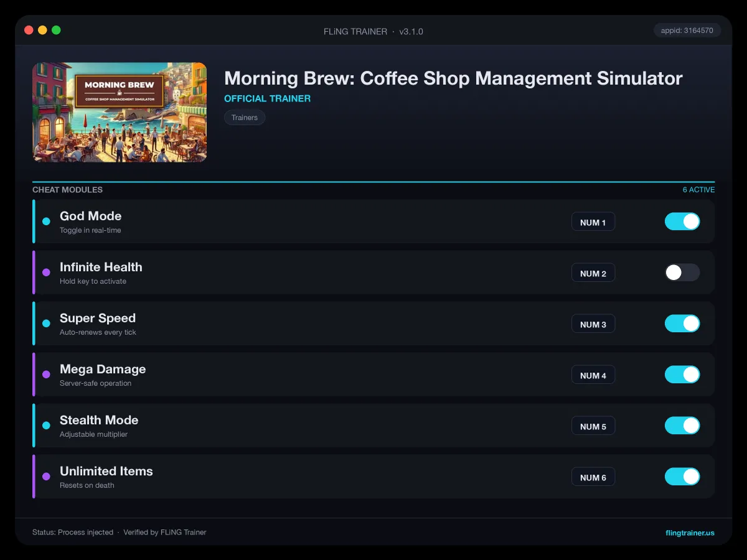Click the OFFICIAL TRAINER label
The image size is (747, 560).
tap(267, 98)
